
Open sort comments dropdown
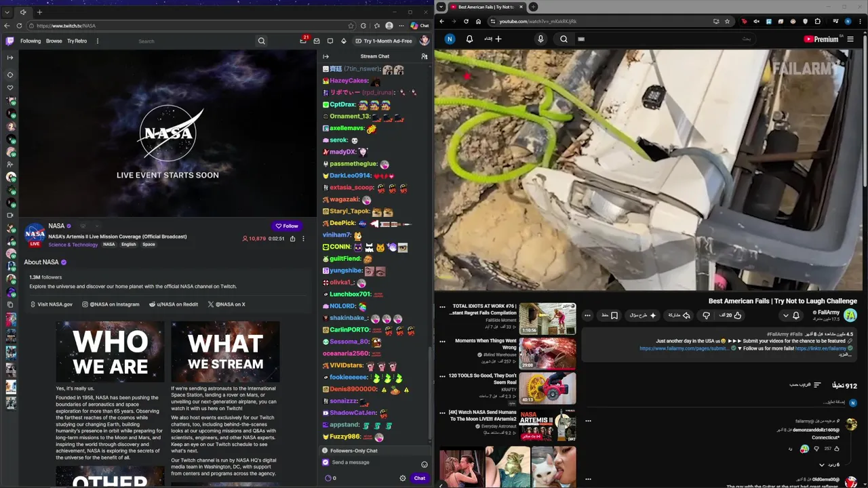click(806, 385)
